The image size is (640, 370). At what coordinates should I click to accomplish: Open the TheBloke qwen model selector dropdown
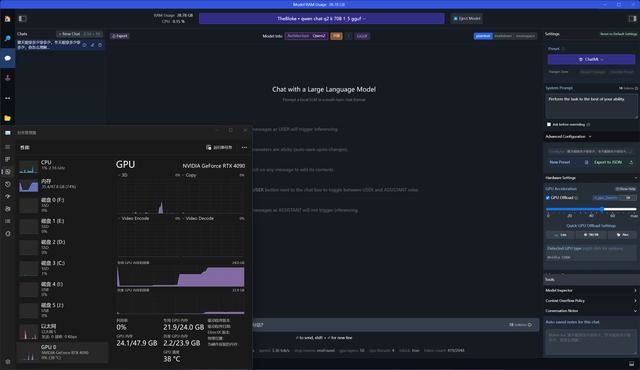[x=322, y=19]
